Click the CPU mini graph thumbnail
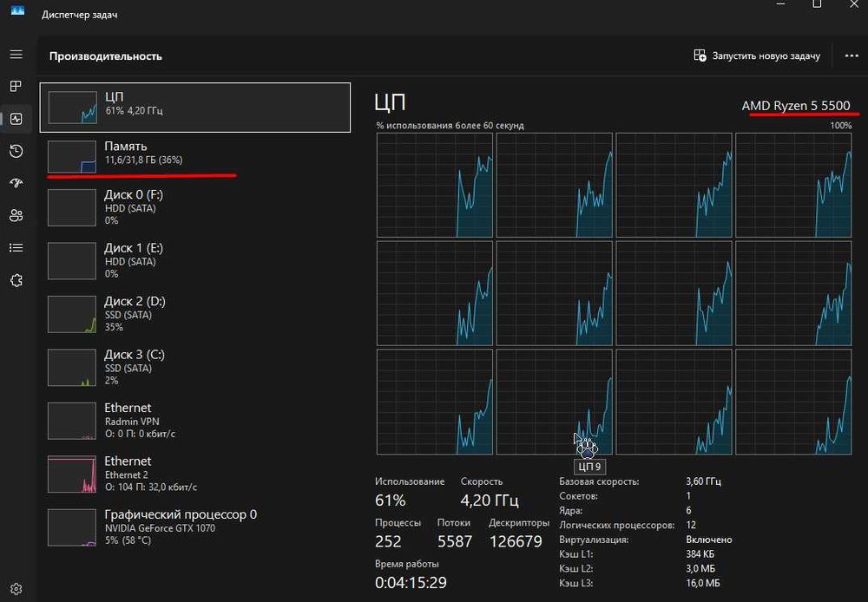 tap(73, 108)
